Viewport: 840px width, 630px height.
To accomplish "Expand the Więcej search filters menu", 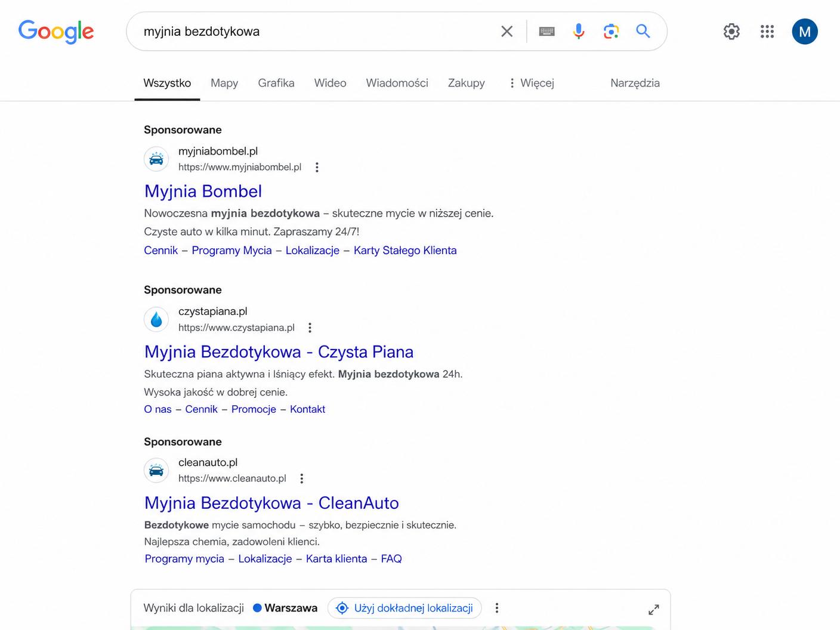I will 531,83.
